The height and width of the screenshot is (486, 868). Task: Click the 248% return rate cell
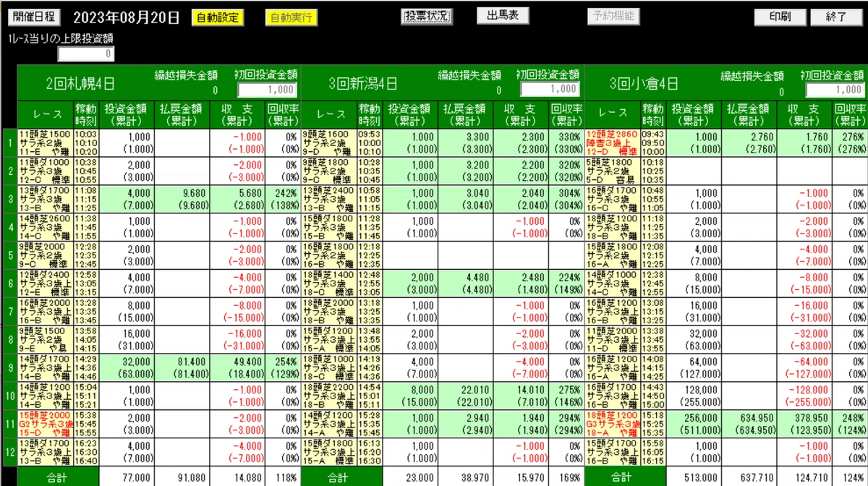click(x=850, y=424)
